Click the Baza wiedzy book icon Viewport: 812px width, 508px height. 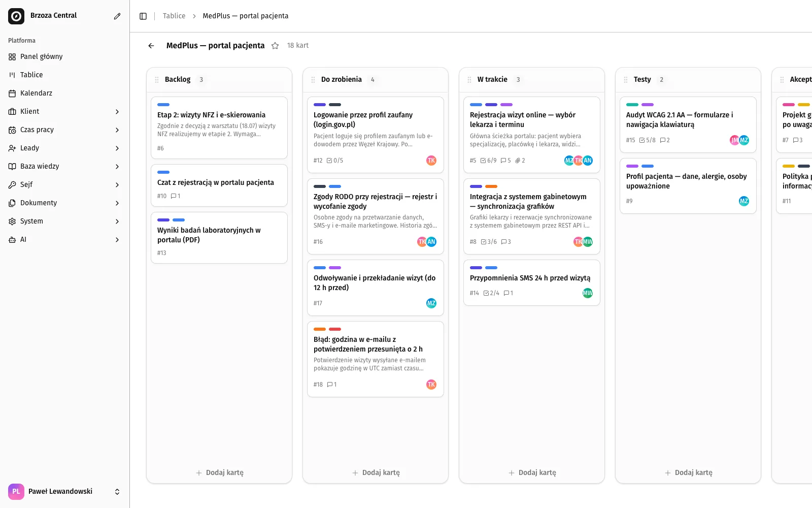coord(12,167)
